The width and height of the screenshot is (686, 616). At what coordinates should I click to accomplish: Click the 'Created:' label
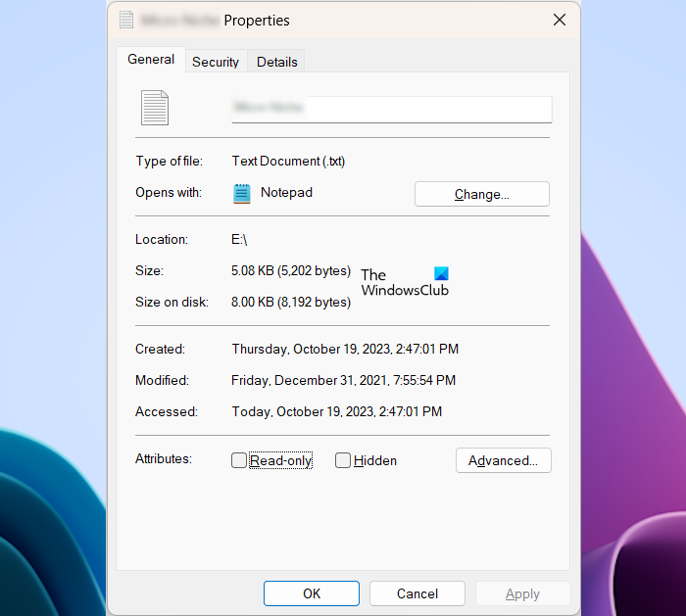pyautogui.click(x=160, y=349)
